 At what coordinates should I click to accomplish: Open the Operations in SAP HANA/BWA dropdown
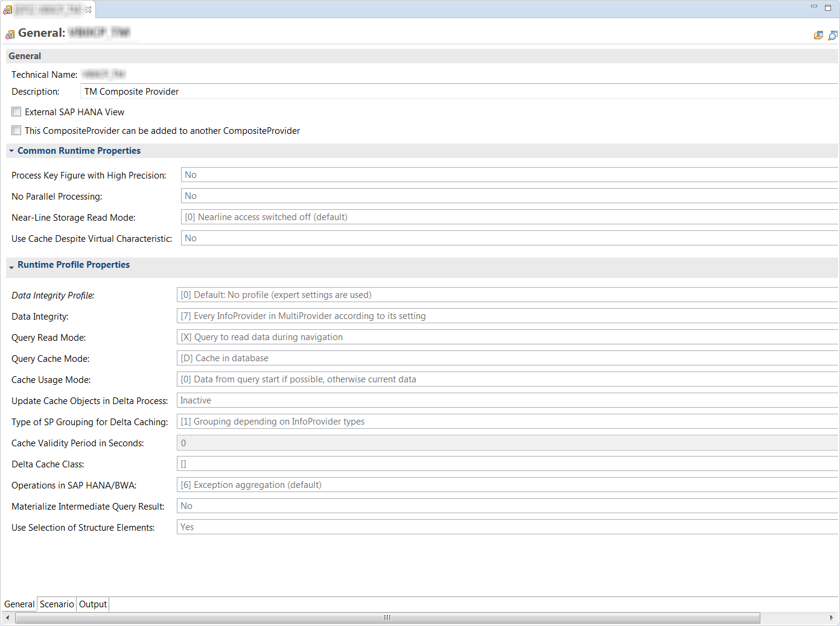pos(507,484)
